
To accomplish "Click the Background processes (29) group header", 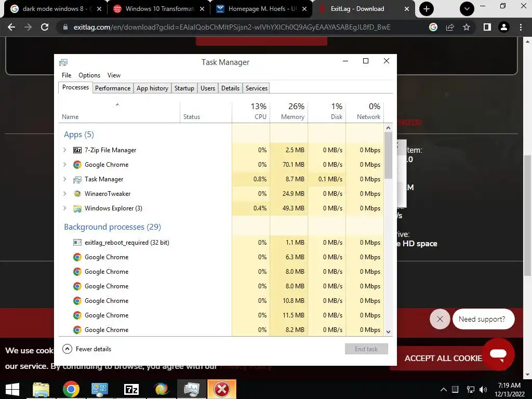I will [112, 227].
